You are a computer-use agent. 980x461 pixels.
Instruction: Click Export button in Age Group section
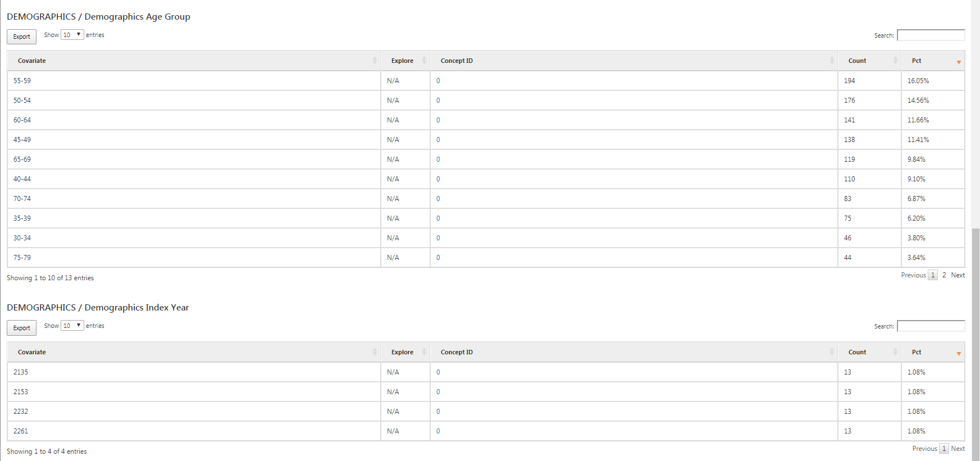coord(21,36)
